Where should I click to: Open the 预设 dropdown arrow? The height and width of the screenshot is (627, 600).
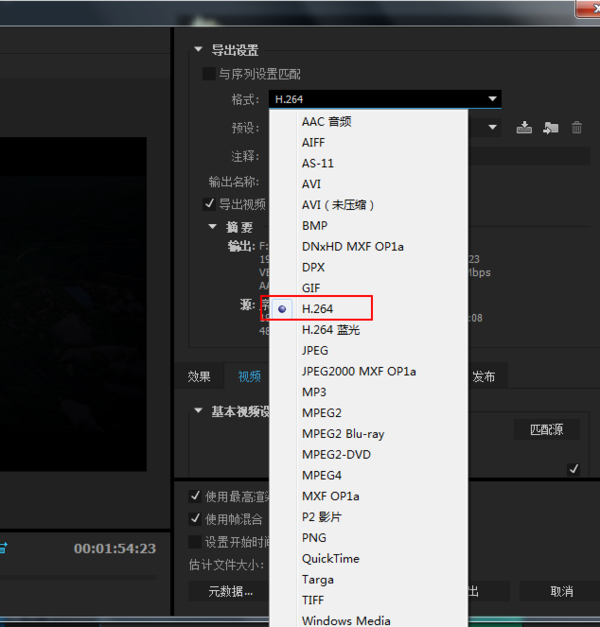click(492, 128)
